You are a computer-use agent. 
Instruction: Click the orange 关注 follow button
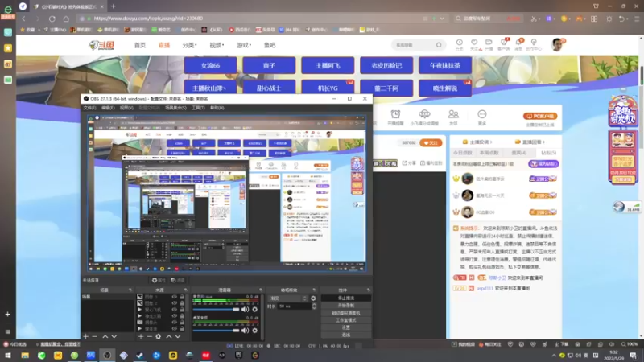[x=431, y=143]
